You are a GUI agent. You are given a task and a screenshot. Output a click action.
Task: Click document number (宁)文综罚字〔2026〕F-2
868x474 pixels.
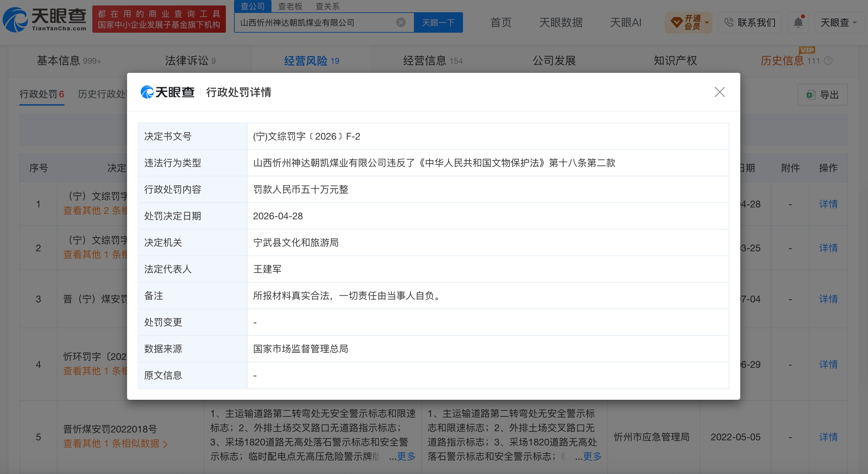click(x=307, y=136)
